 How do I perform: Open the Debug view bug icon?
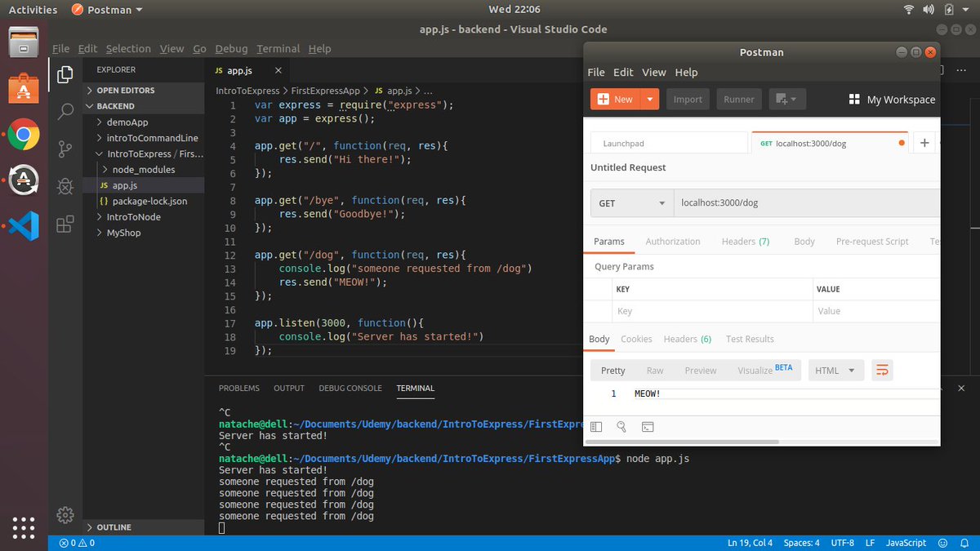click(65, 187)
